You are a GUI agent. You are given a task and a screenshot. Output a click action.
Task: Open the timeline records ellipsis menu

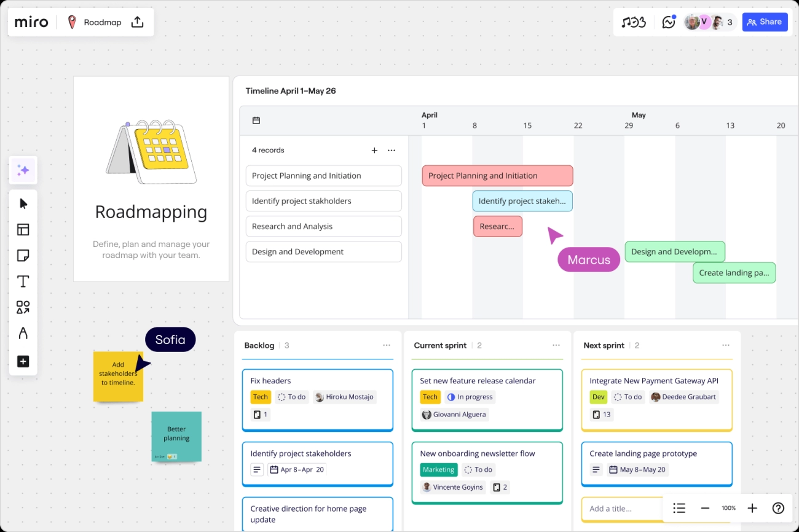[x=392, y=151]
